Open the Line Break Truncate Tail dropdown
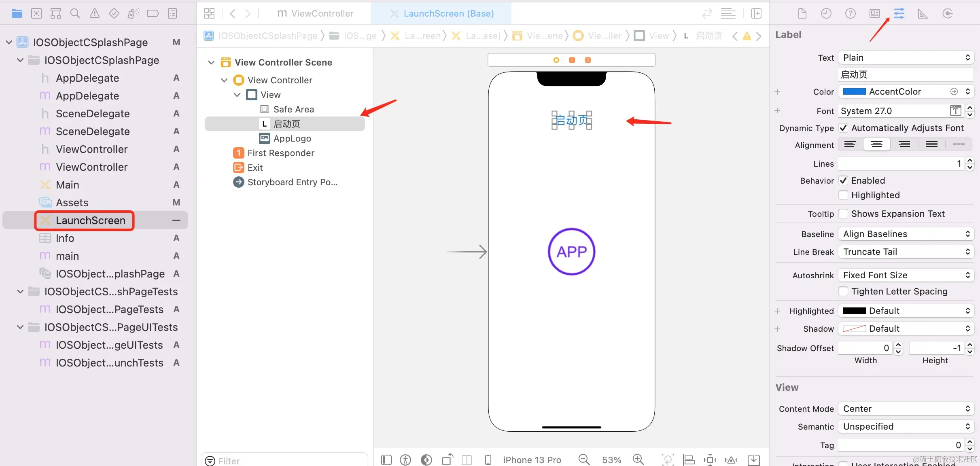 906,252
